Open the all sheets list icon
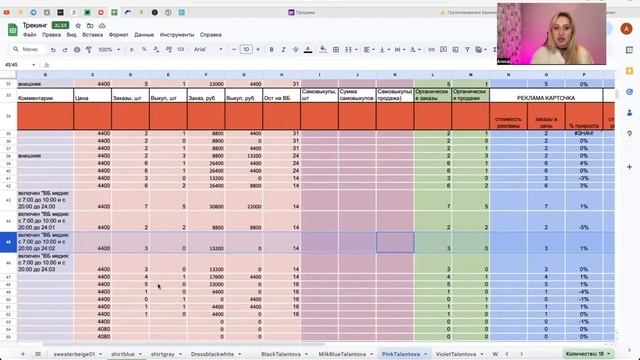Screen dimensions: 640x360 click(38, 354)
